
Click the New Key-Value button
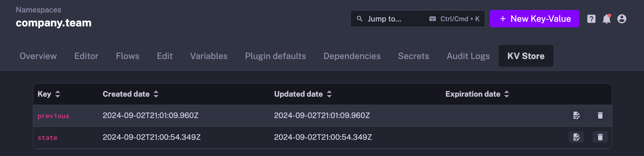(x=535, y=19)
